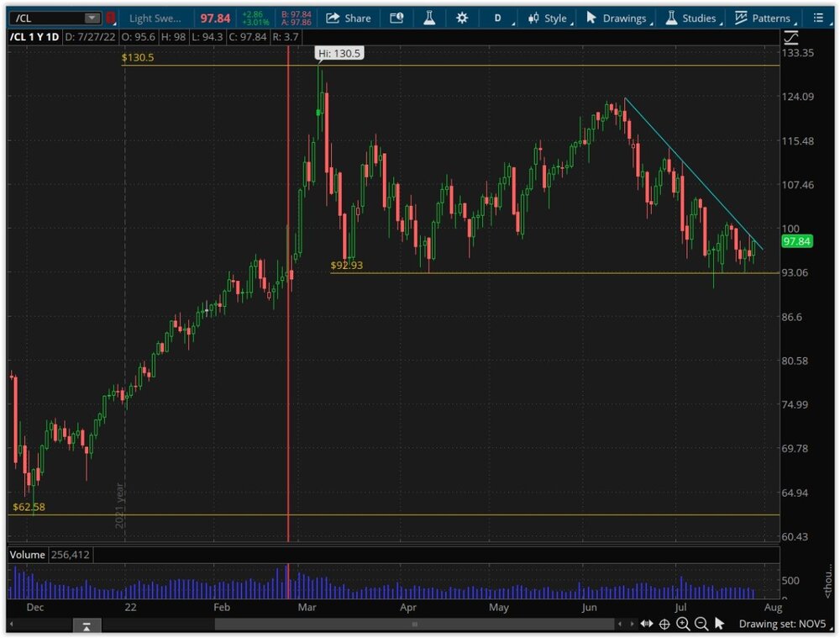Click the flask icon next to Share

point(429,18)
